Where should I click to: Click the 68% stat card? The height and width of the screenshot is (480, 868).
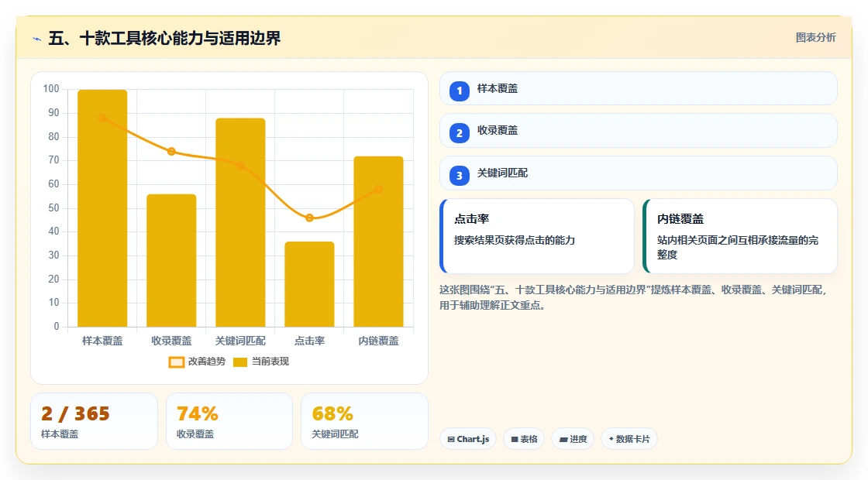coord(365,421)
